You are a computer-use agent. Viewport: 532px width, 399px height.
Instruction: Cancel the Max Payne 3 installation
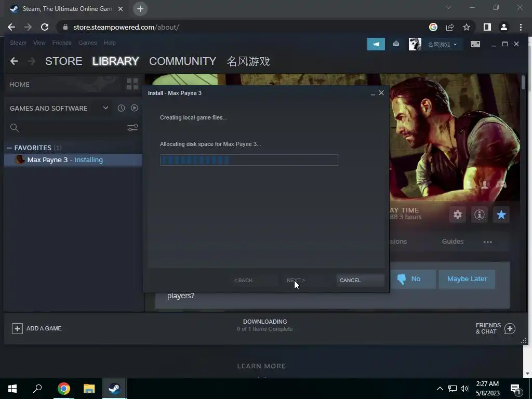(x=360, y=280)
